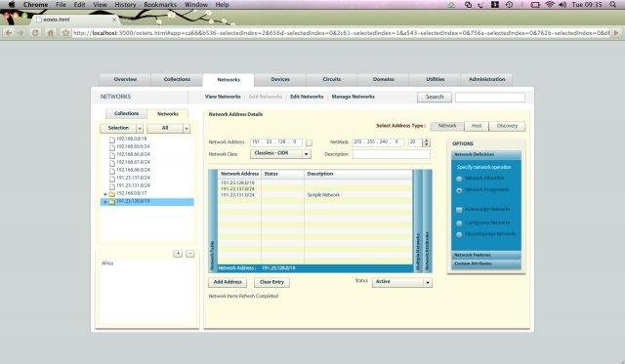Open Spotlight search magnifier

point(613,4)
